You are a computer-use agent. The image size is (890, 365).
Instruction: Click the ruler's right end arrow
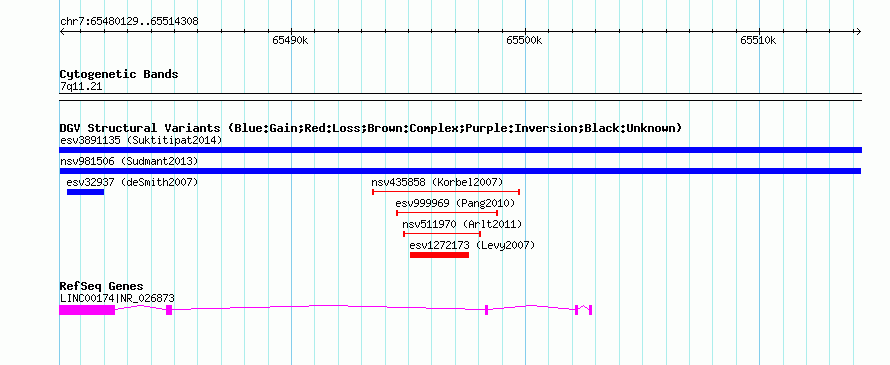858,31
